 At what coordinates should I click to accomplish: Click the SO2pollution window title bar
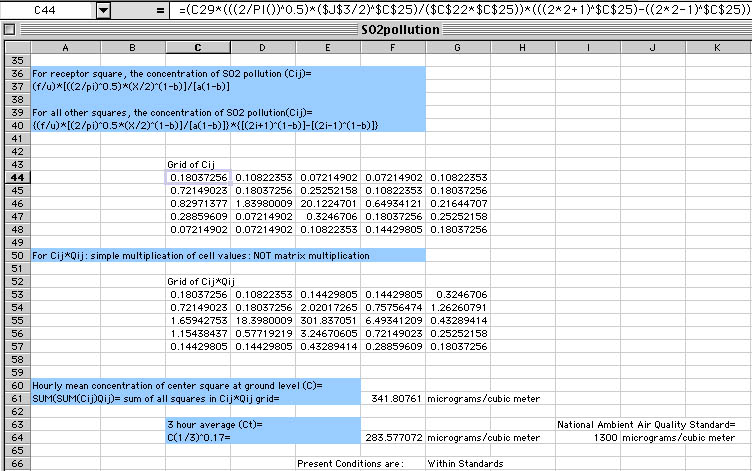[400, 30]
